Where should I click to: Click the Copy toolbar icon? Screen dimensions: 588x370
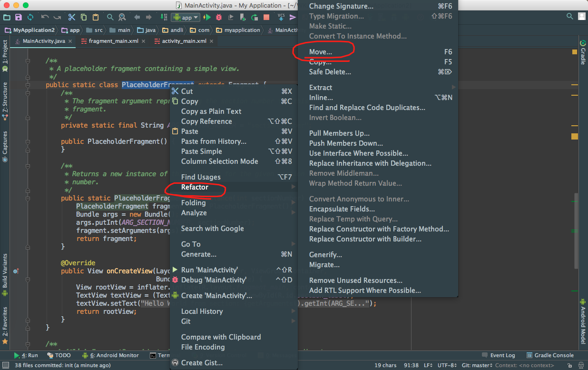[84, 17]
